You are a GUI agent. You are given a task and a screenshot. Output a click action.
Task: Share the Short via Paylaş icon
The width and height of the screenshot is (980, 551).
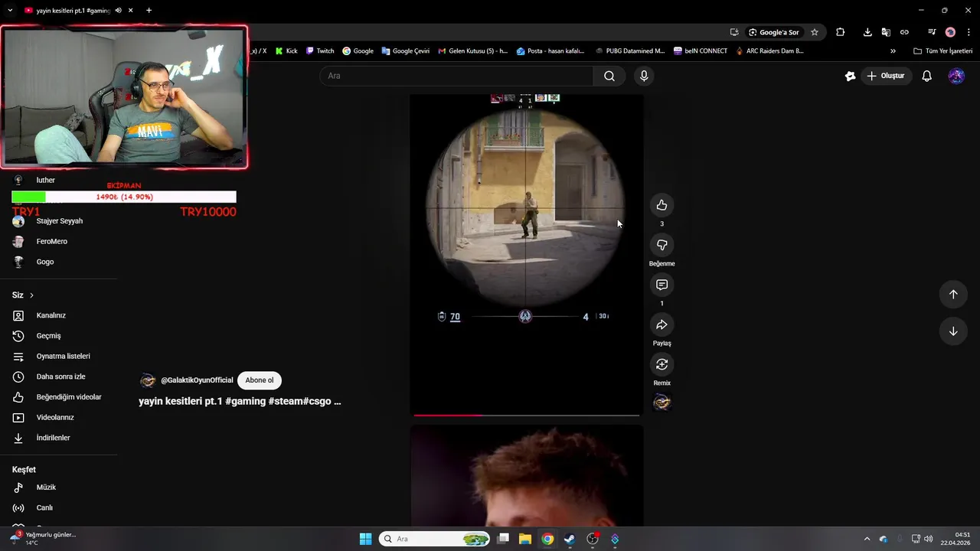click(x=661, y=324)
